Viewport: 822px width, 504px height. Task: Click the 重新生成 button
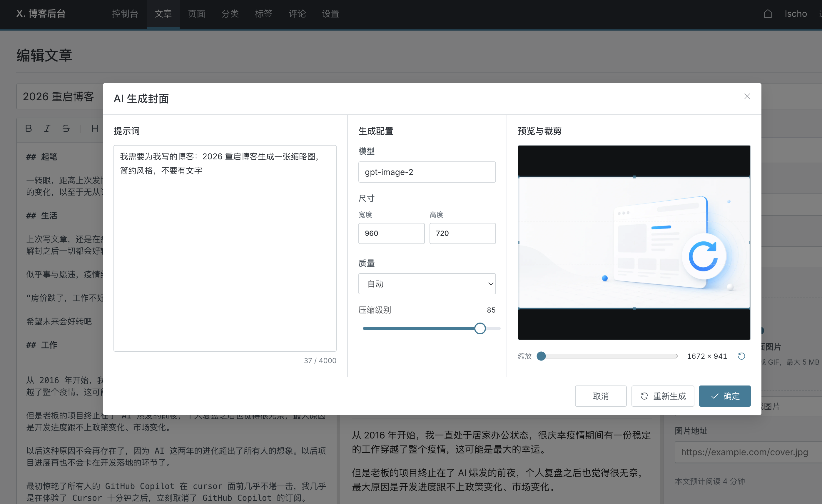663,396
